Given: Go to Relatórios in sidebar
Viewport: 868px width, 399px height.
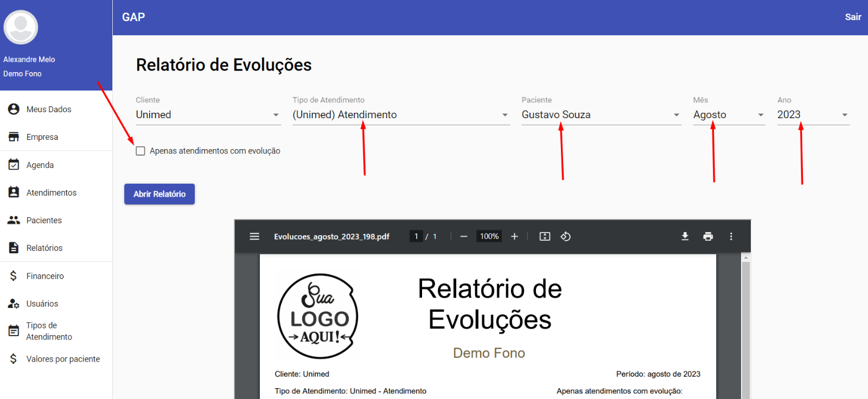Looking at the screenshot, I should point(44,248).
